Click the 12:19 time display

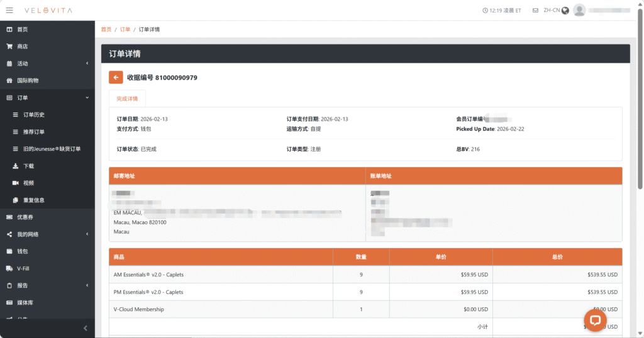tap(505, 11)
